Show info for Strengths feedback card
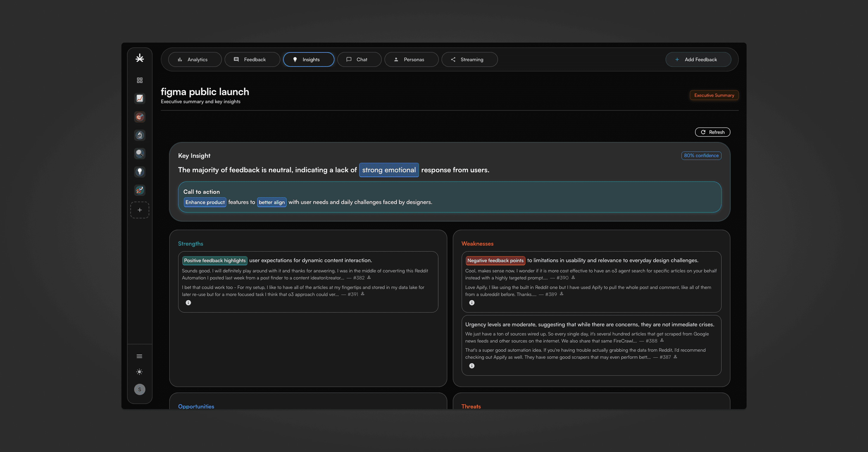868x452 pixels. 188,302
